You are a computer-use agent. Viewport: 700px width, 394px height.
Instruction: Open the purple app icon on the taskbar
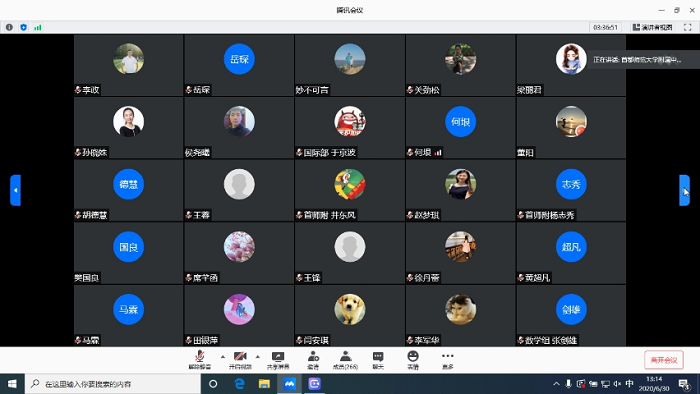click(314, 384)
